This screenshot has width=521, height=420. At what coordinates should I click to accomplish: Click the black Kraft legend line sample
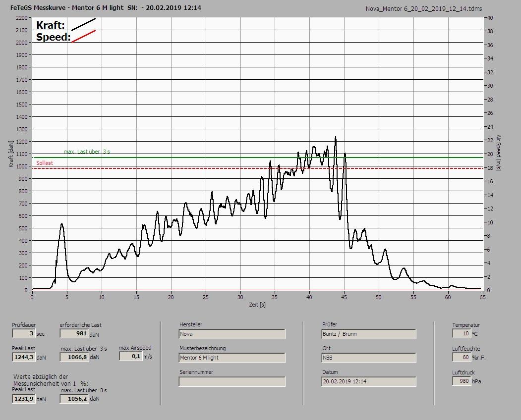tap(84, 24)
